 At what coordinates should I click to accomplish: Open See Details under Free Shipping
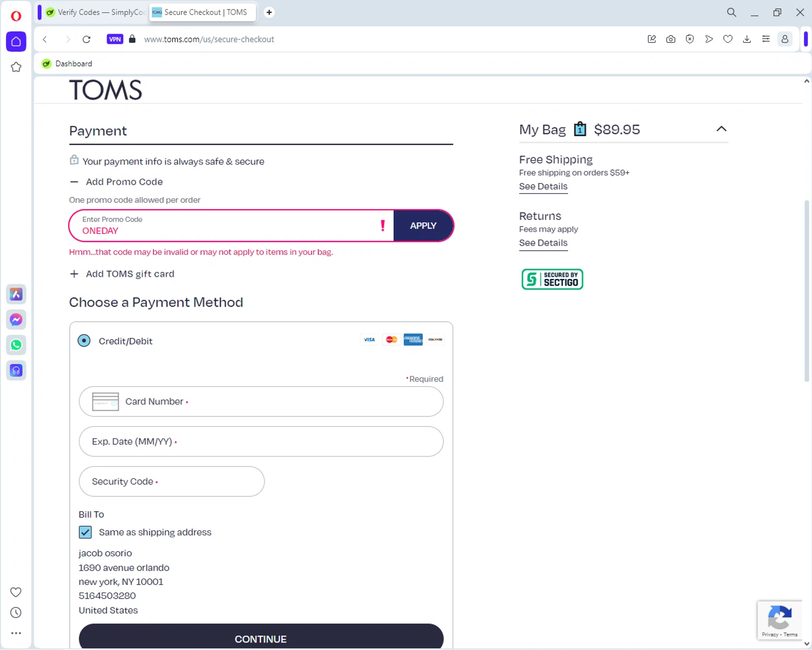pyautogui.click(x=543, y=186)
